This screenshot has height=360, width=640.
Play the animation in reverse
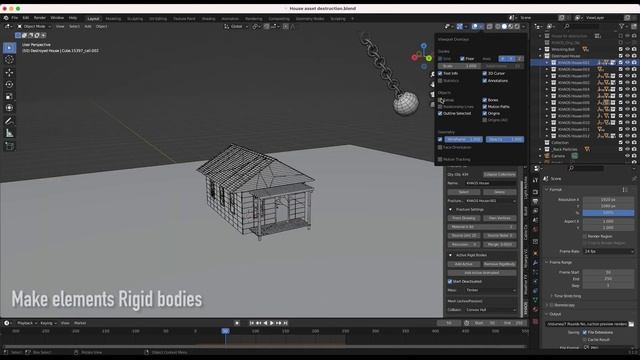(x=265, y=323)
